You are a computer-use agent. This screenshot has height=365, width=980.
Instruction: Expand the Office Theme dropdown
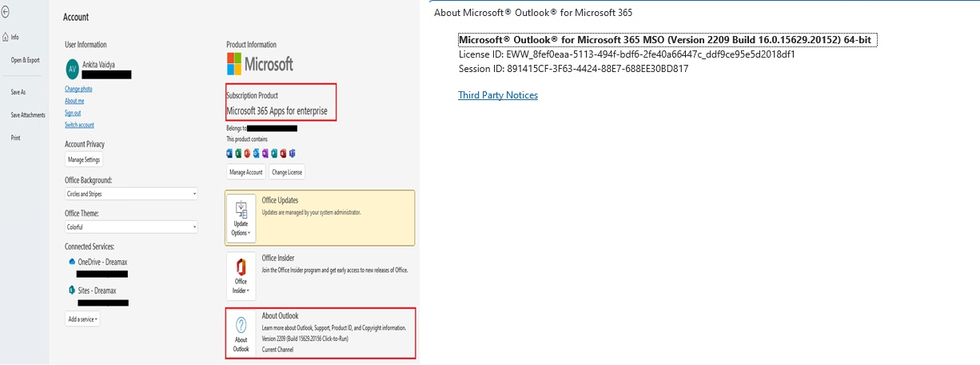(131, 227)
